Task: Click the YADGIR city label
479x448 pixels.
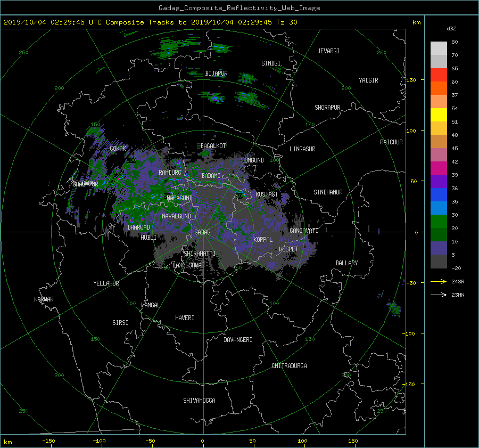Action: point(368,80)
